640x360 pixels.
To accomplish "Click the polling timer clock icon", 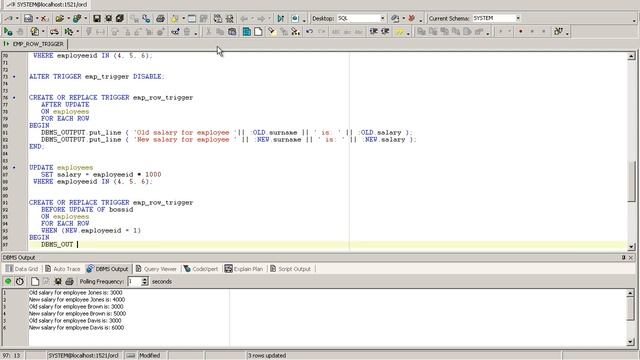I will point(20,281).
